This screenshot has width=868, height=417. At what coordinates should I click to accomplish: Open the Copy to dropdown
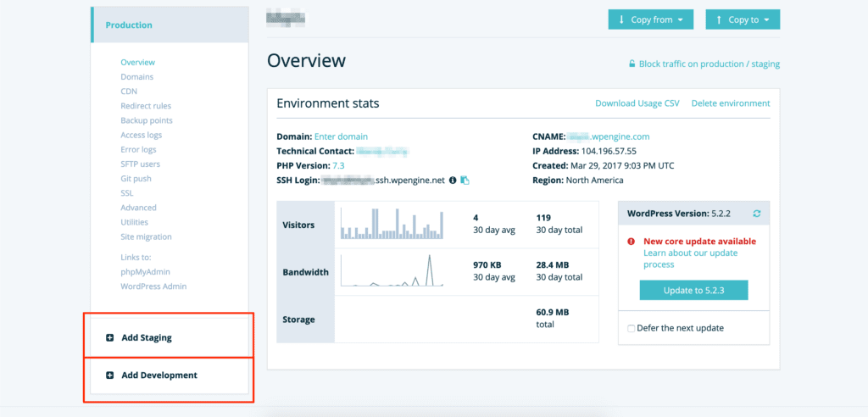click(743, 19)
